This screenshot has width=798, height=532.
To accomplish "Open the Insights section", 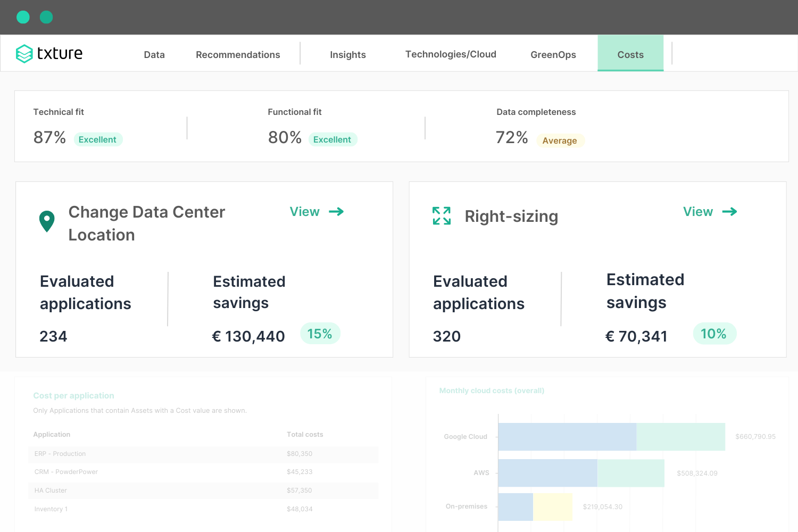I will click(x=348, y=54).
